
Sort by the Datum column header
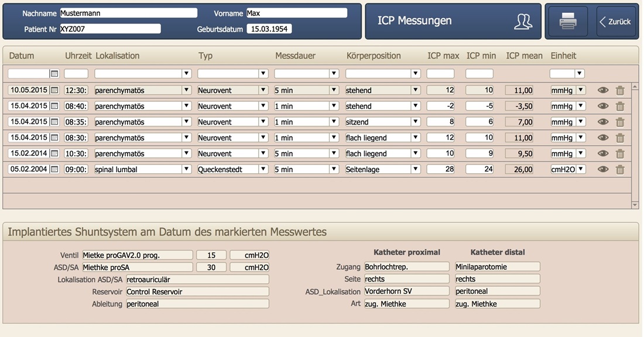[21, 56]
